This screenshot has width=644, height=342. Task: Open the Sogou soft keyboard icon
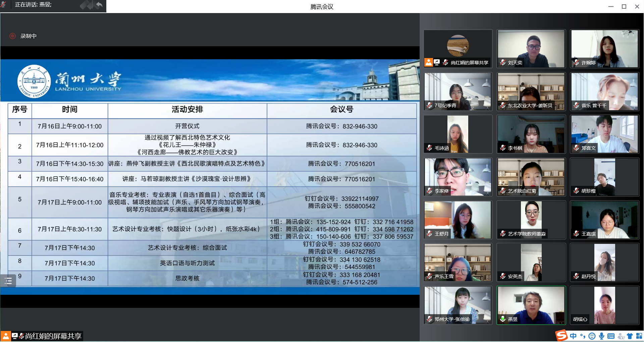point(611,336)
